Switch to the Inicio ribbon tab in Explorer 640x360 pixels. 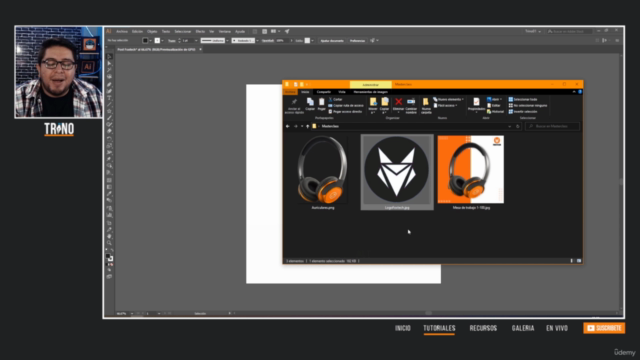point(305,92)
